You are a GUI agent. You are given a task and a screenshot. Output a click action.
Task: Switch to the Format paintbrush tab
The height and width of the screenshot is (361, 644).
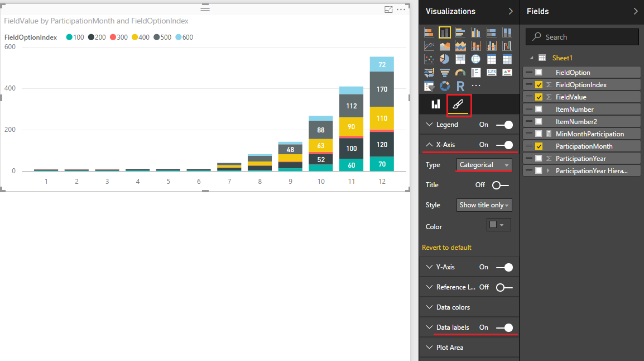point(458,104)
